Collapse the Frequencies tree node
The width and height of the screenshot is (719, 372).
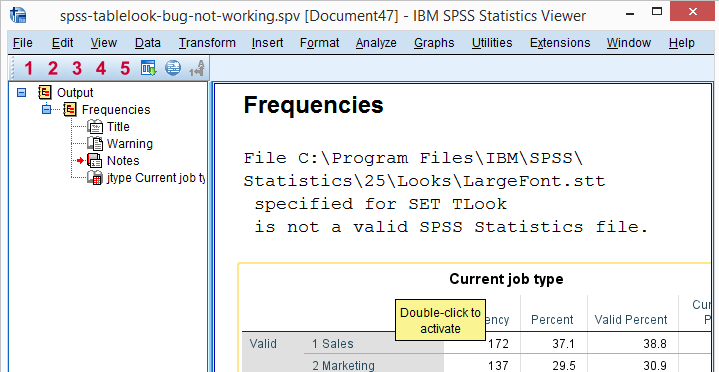(46, 110)
